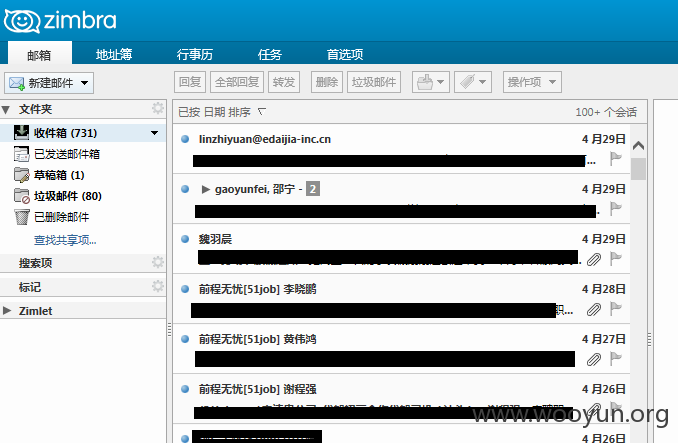Flag the gaoyunfei conversation

(616, 208)
